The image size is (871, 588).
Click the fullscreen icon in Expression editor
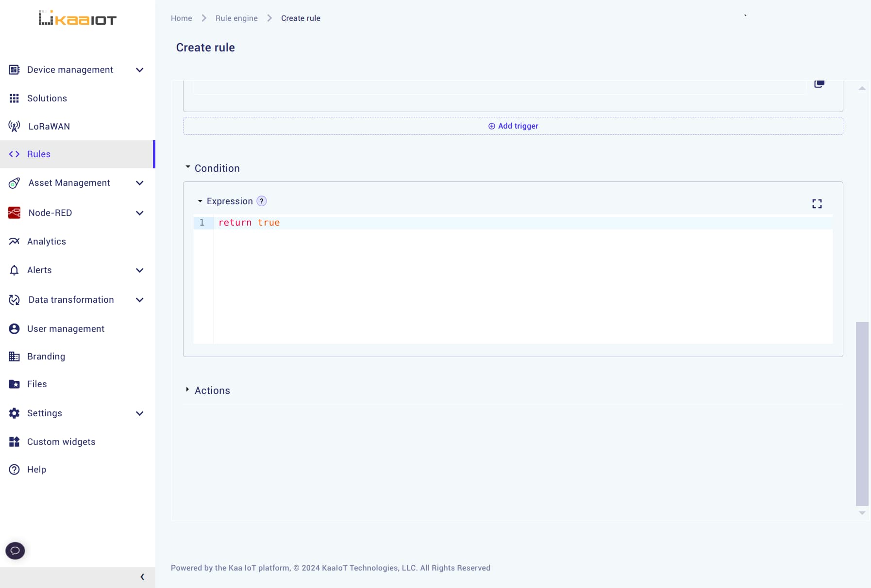coord(817,204)
